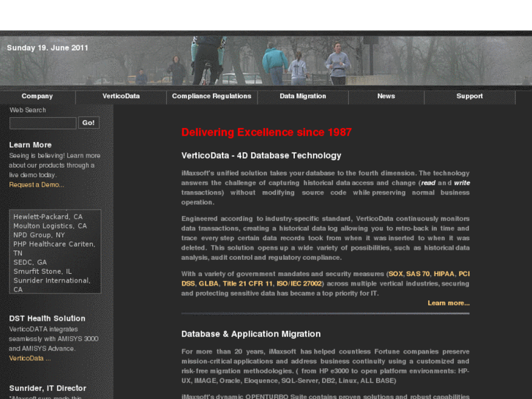This screenshot has width=532, height=399.
Task: Select Hewlett-Packard, CA in client list
Action: tap(48, 217)
